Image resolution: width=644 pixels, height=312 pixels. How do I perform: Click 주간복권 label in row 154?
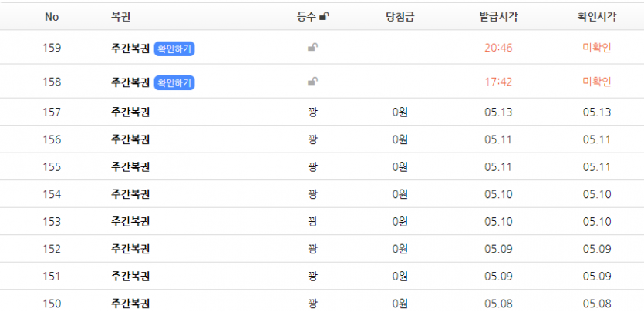[x=130, y=194]
